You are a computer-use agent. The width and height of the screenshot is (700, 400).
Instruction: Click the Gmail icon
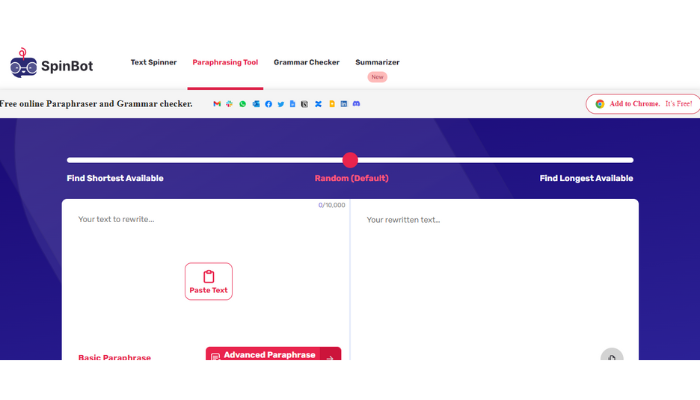click(x=217, y=104)
